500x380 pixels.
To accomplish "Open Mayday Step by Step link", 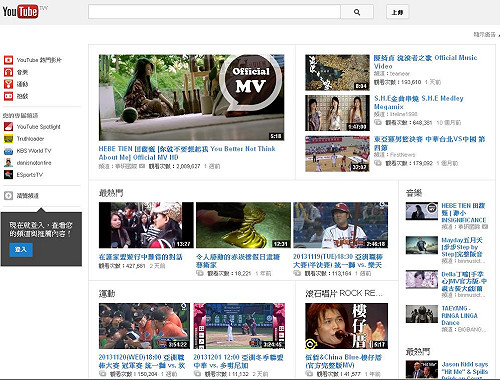I will 462,247.
